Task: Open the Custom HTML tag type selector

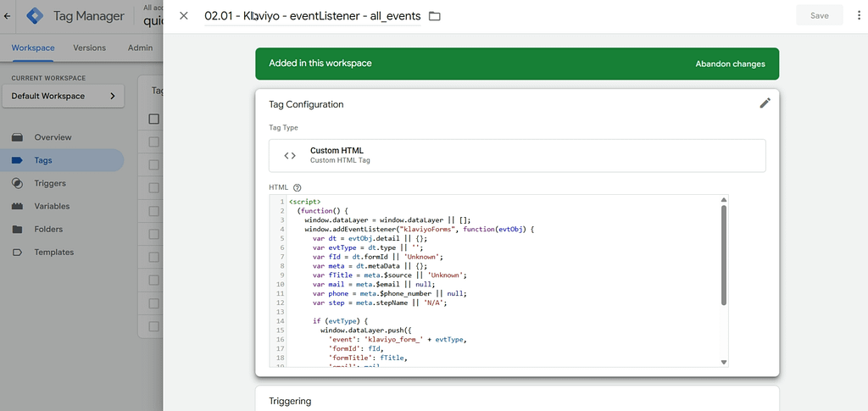Action: 517,155
